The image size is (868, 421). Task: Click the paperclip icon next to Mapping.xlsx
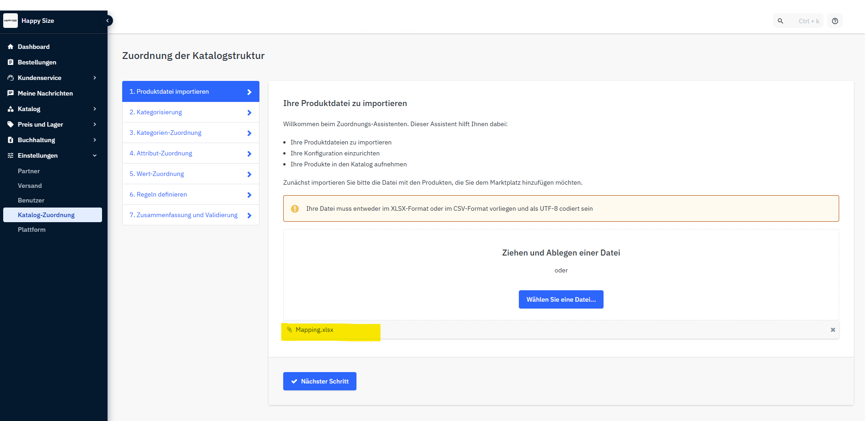pos(289,330)
